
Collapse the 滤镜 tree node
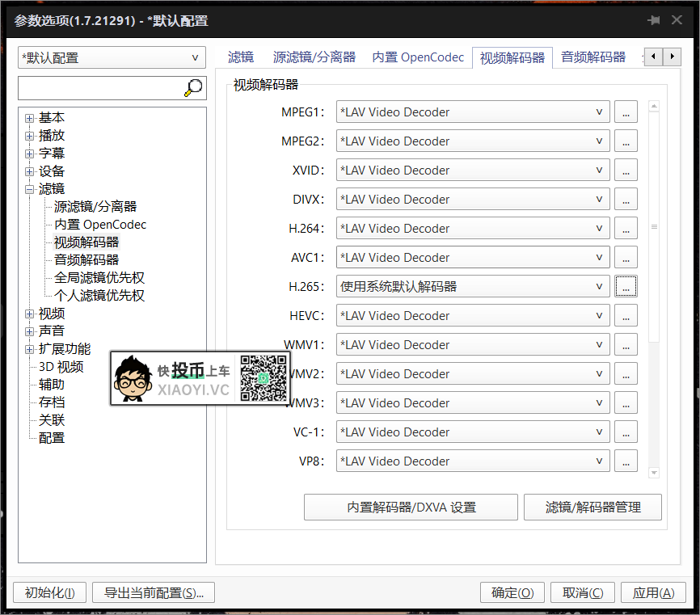click(28, 188)
